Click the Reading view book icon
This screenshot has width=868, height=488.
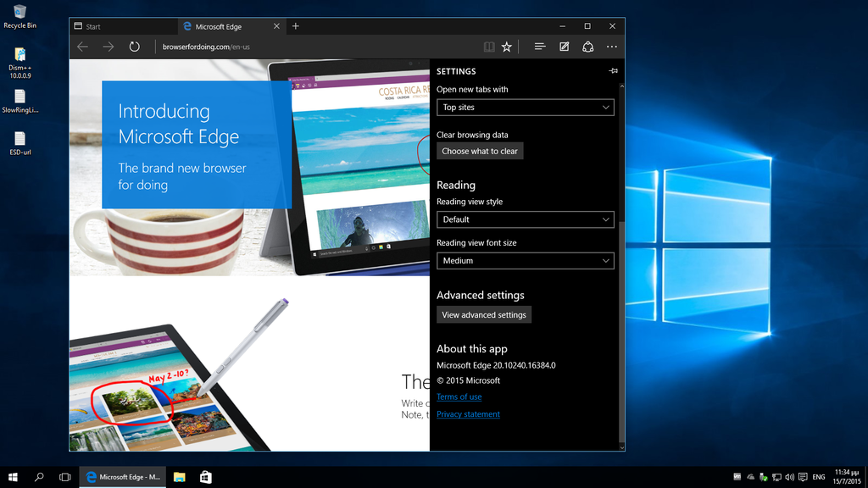pyautogui.click(x=489, y=47)
